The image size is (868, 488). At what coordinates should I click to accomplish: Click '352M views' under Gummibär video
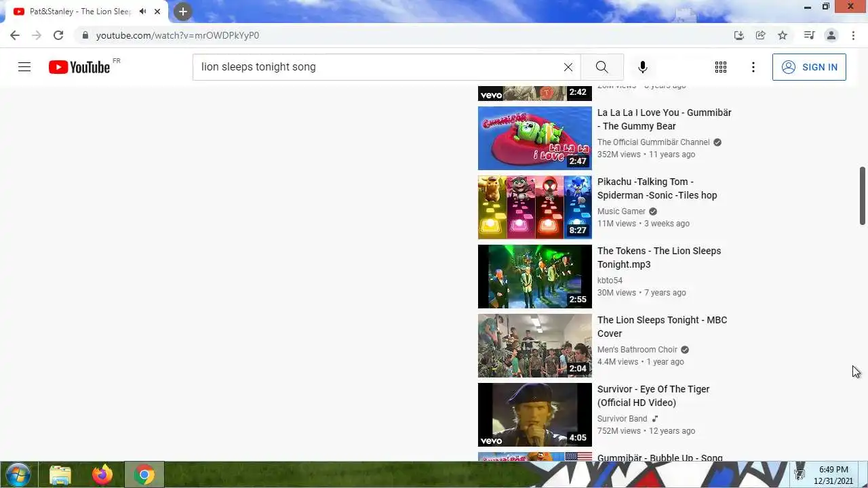(x=618, y=155)
